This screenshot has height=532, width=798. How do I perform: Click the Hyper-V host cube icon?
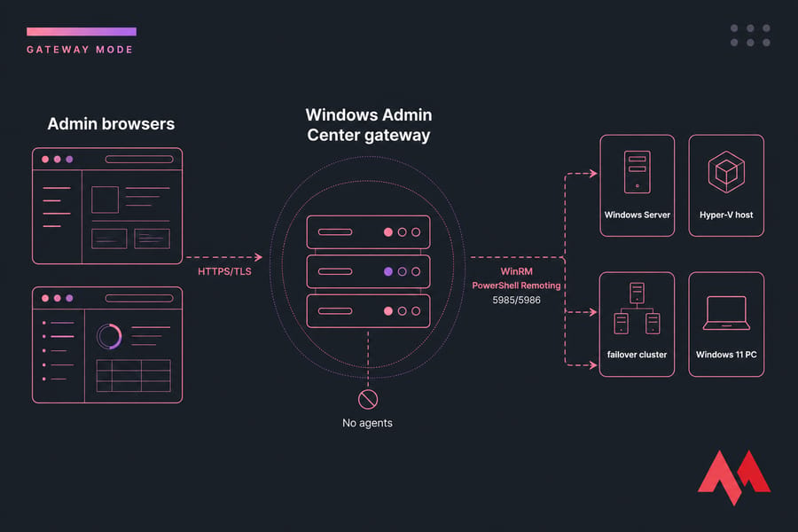[x=726, y=171]
